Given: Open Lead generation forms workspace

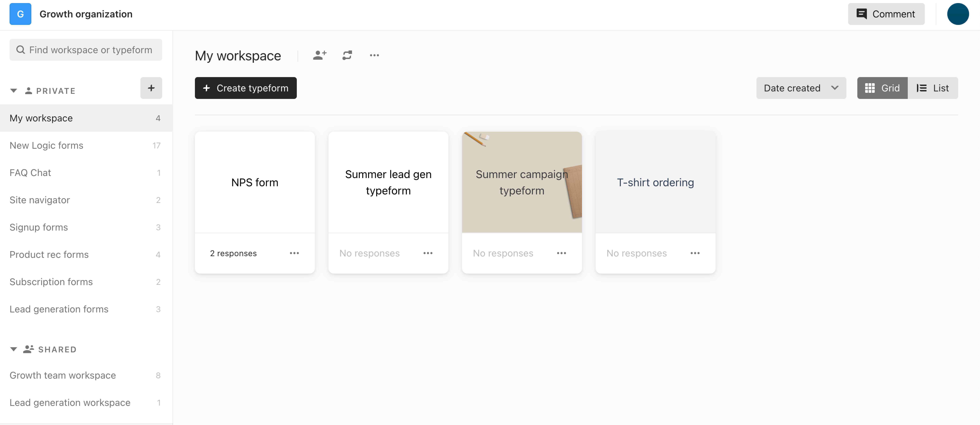Looking at the screenshot, I should point(86,309).
